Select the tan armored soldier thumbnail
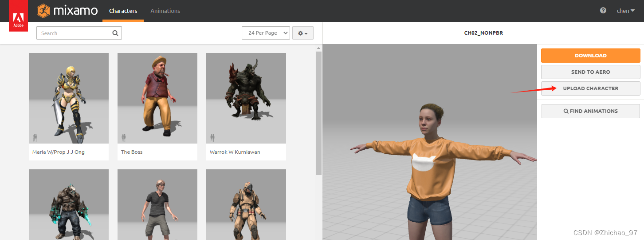 (246, 204)
